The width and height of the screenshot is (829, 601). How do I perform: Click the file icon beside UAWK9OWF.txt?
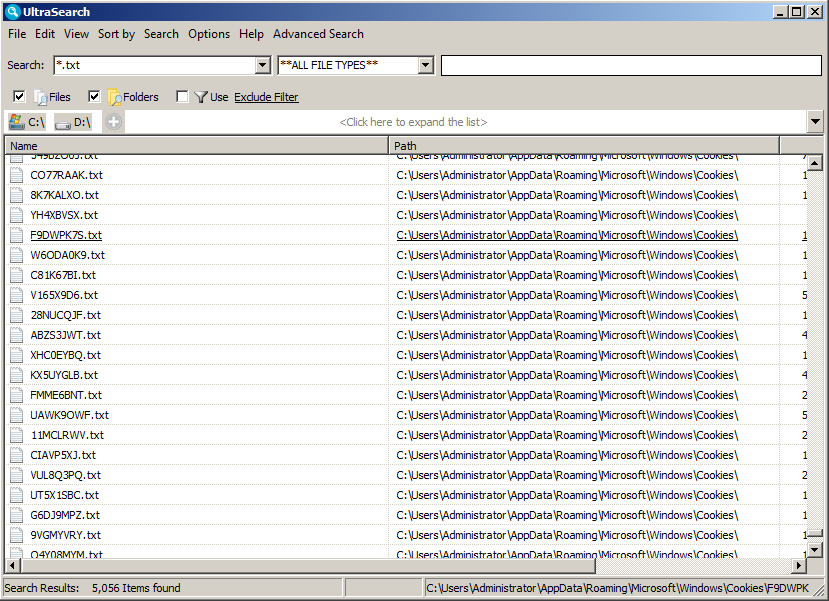point(17,415)
